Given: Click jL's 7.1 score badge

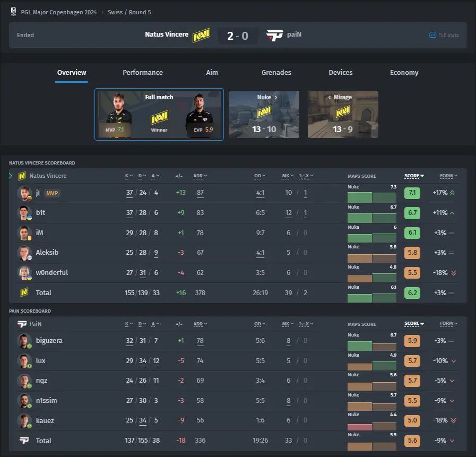Looking at the screenshot, I should (x=412, y=193).
